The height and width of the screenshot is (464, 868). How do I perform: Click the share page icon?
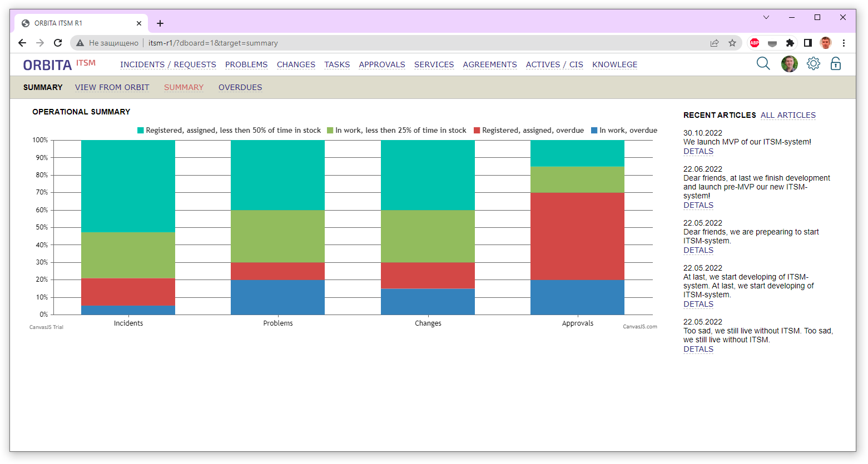click(x=715, y=43)
